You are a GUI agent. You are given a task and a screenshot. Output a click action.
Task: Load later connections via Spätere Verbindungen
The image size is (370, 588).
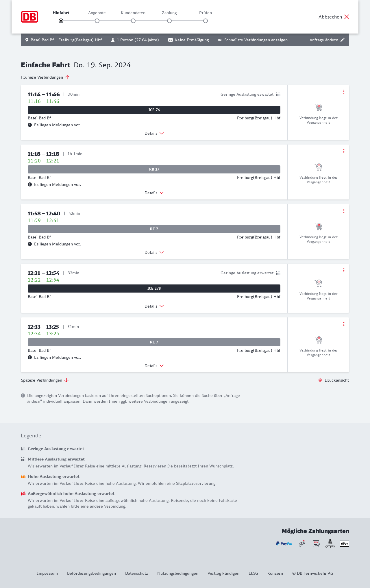[x=45, y=380]
